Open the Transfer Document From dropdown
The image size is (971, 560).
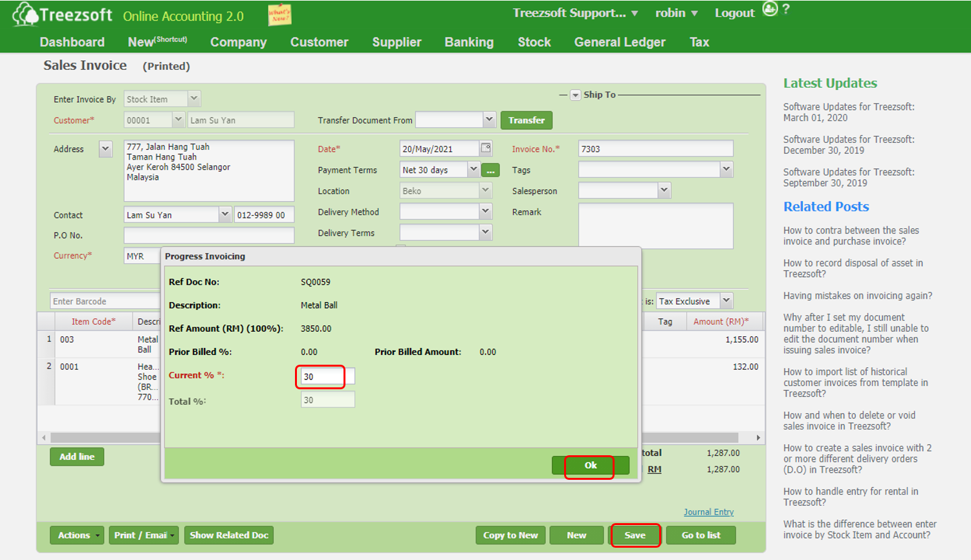[489, 120]
